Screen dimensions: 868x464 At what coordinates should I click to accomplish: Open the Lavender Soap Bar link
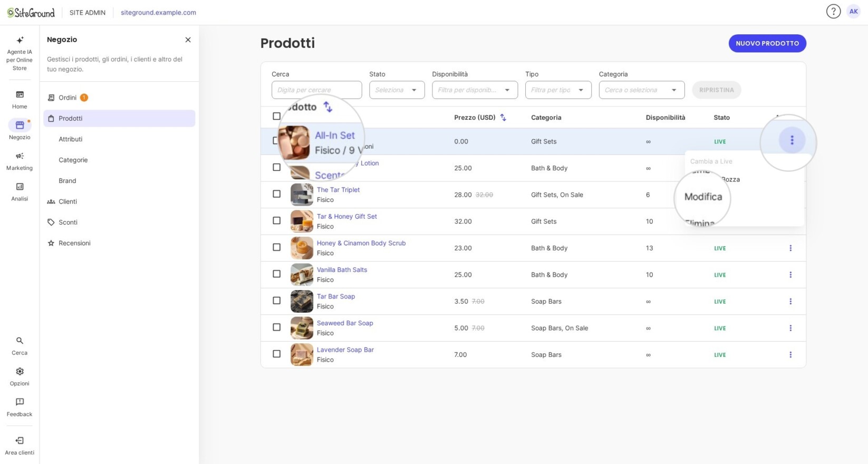(345, 350)
